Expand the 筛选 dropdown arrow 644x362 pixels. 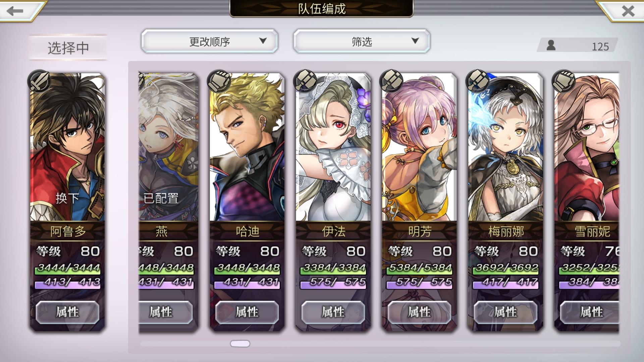tap(415, 41)
